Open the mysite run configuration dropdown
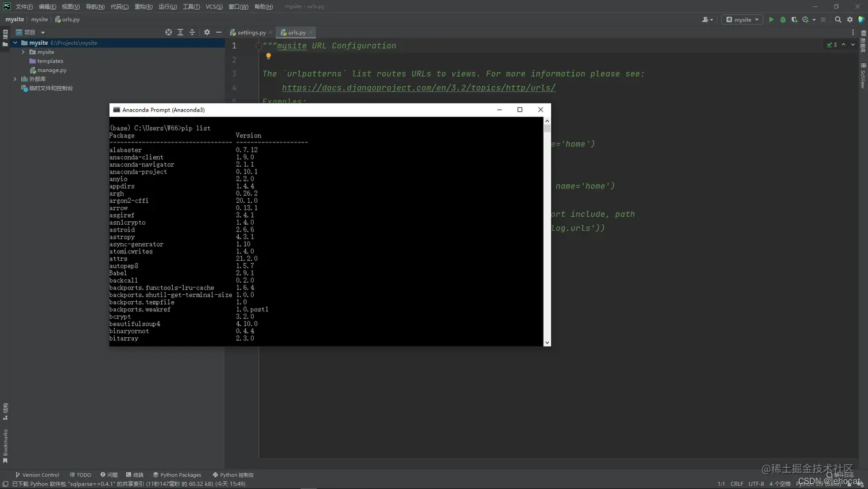Viewport: 868px width, 489px height. pos(742,20)
